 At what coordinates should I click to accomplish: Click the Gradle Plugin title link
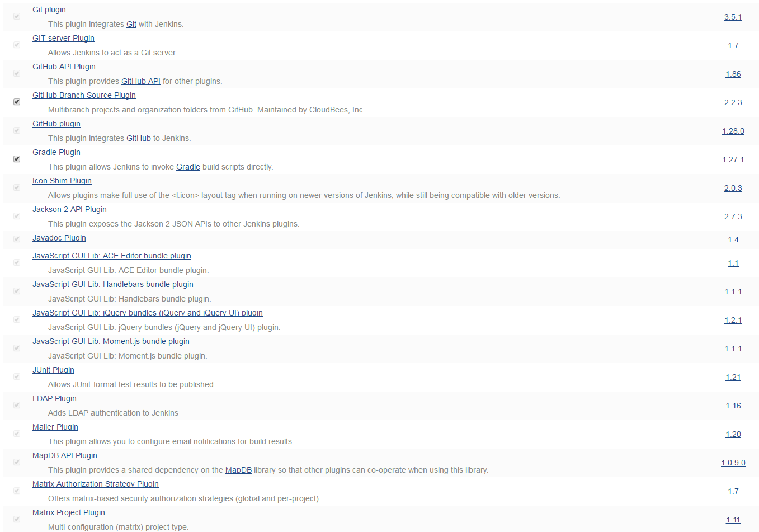tap(56, 152)
